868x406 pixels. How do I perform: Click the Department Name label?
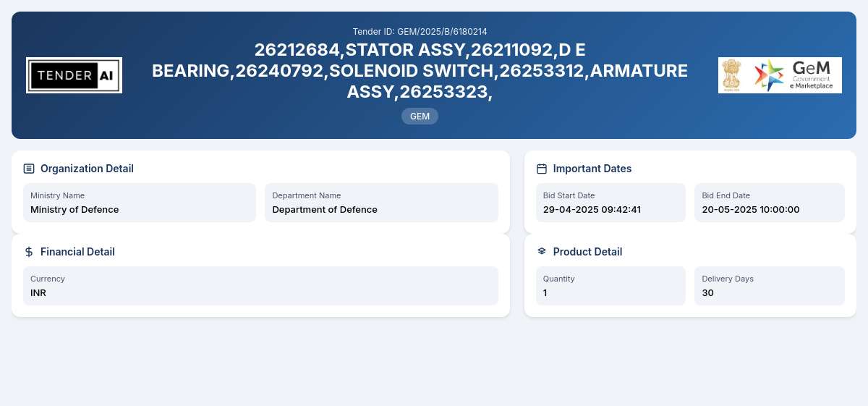tap(307, 195)
